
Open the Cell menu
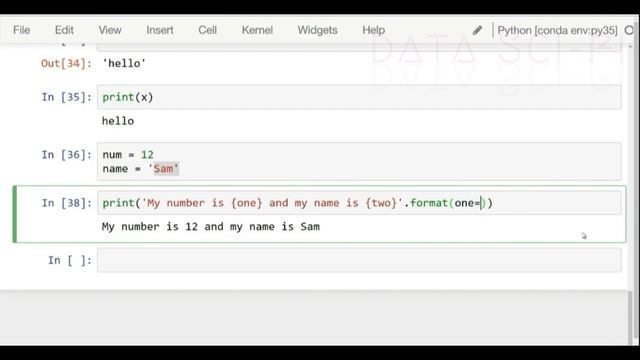207,30
